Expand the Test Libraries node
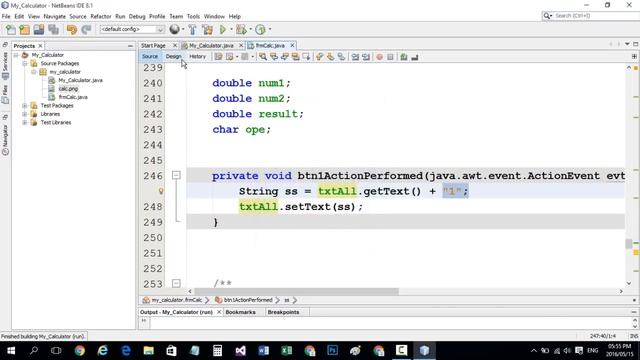Screen dimensions: 640x360 (x=25, y=122)
